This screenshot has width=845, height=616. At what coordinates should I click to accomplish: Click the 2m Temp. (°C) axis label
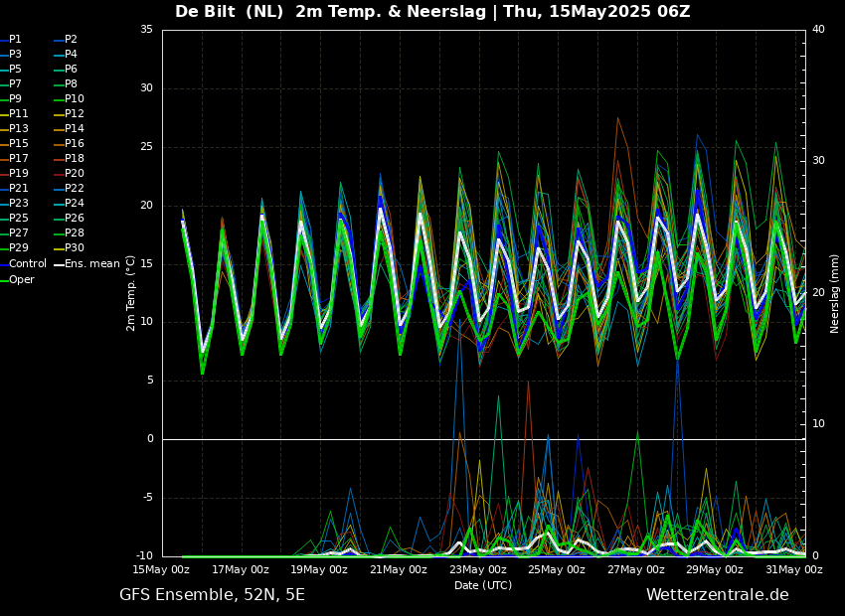131,293
